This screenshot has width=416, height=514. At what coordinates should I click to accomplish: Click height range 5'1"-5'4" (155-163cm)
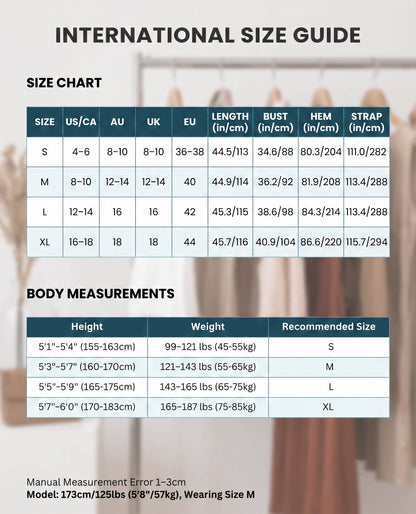tap(87, 347)
